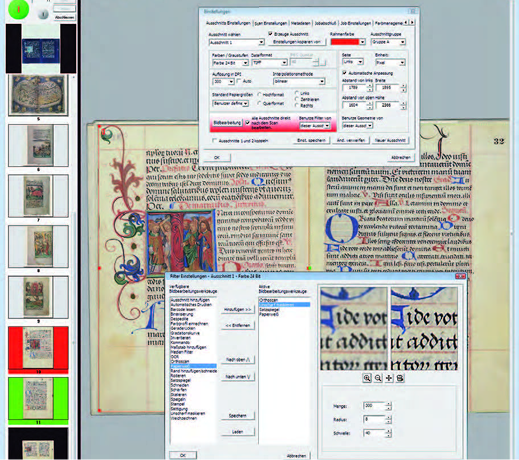
Task: Click the Schwelle value input field
Action: [x=374, y=433]
